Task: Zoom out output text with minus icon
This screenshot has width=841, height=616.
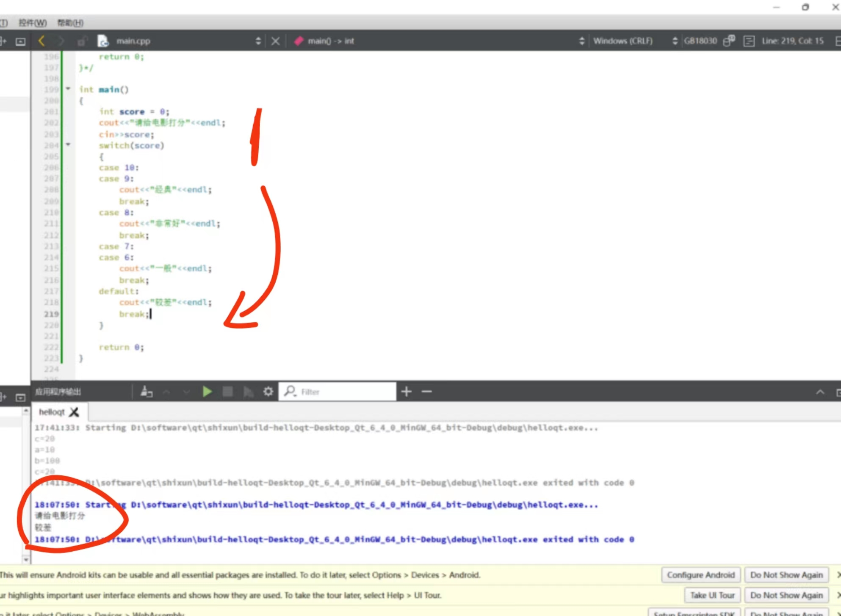Action: point(426,392)
